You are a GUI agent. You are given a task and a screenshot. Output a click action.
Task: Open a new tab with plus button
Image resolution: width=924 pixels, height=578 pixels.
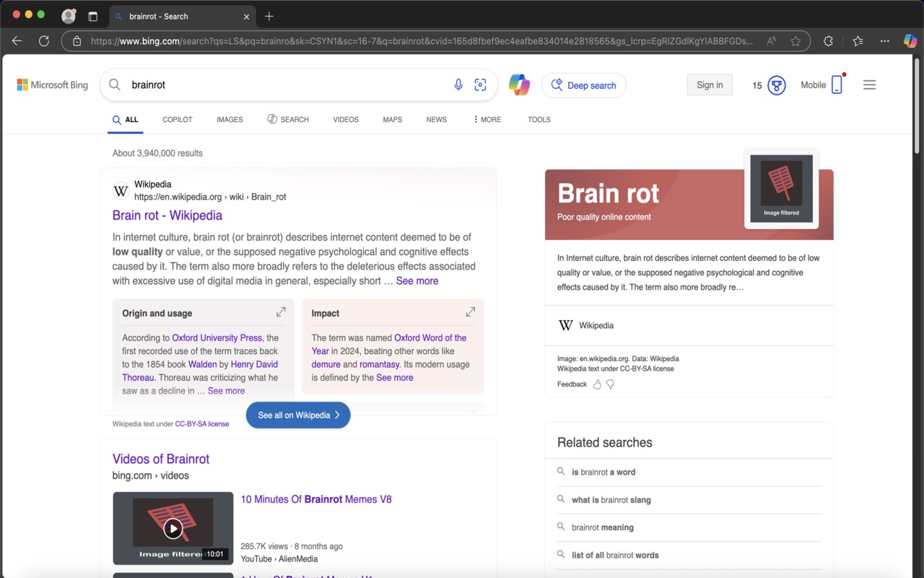pos(269,16)
